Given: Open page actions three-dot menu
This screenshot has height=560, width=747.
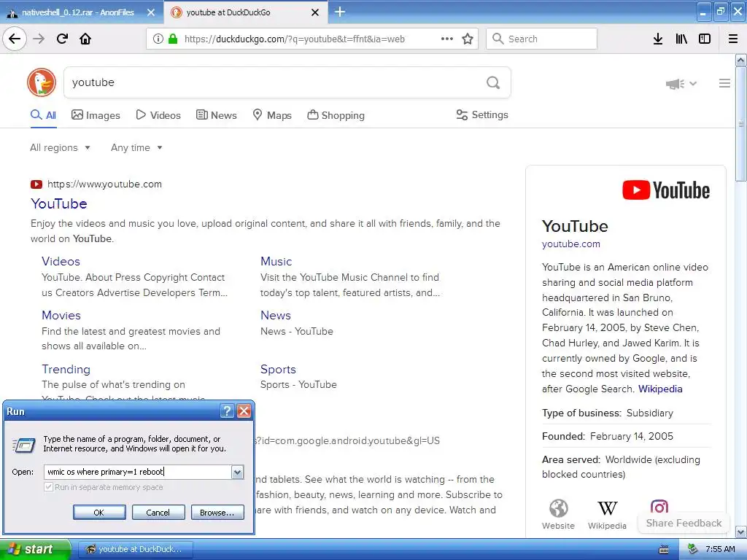Looking at the screenshot, I should pyautogui.click(x=447, y=39).
